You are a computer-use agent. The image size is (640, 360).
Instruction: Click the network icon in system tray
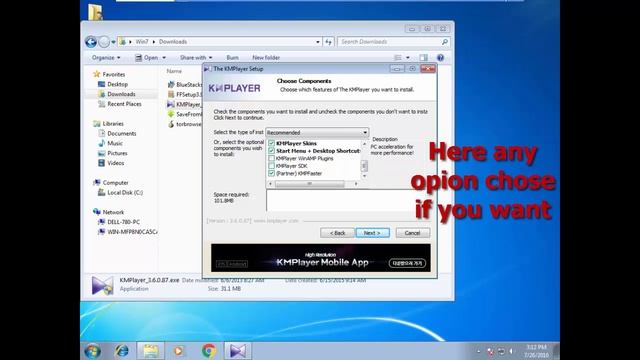pos(501,351)
